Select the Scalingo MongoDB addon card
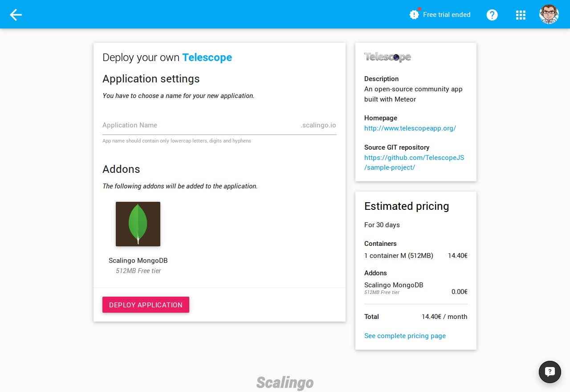Screen dimensions: 570x392 point(138,236)
